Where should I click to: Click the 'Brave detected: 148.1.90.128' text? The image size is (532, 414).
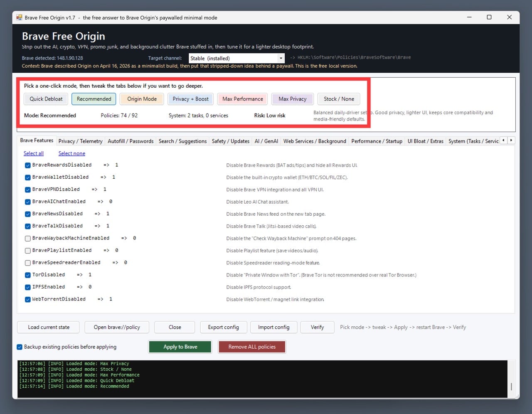52,58
